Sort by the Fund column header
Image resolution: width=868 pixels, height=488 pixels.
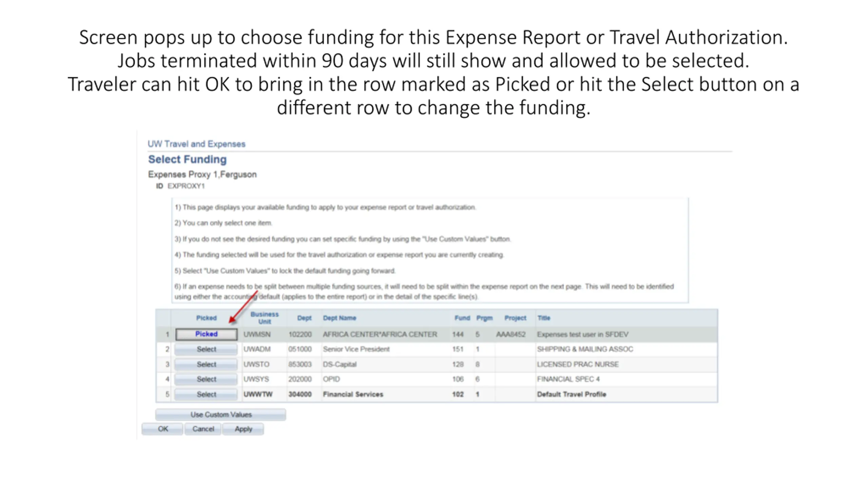click(x=462, y=318)
